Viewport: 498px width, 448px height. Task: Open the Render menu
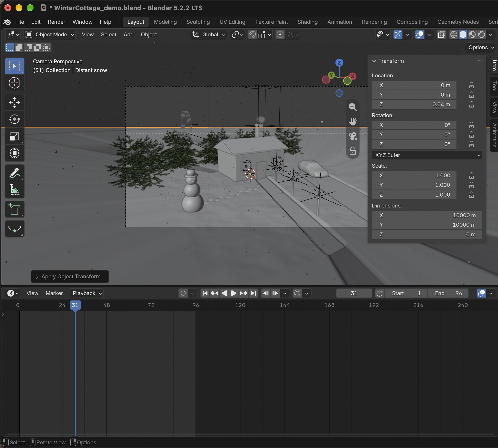coord(56,22)
